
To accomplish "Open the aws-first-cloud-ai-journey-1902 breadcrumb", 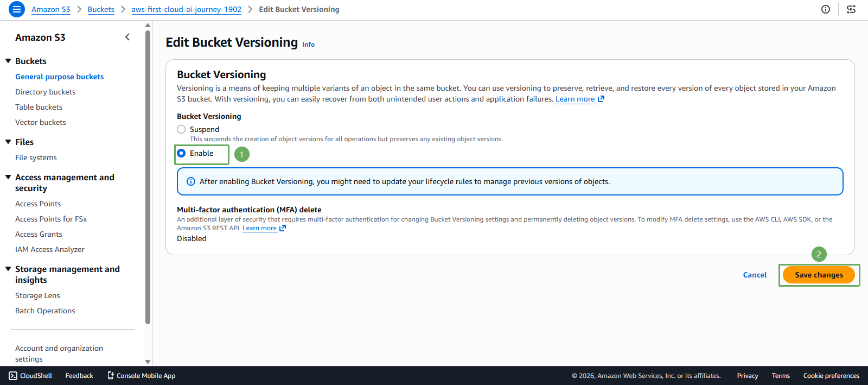I will (x=187, y=9).
